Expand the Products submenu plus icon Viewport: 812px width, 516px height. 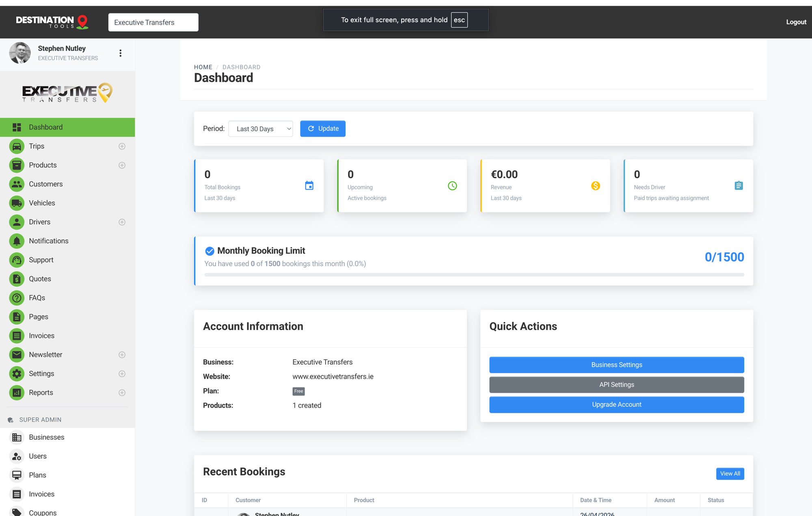122,165
